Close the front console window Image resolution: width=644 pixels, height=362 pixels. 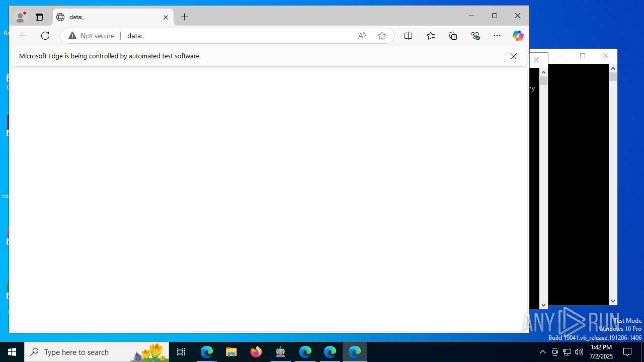coord(536,60)
